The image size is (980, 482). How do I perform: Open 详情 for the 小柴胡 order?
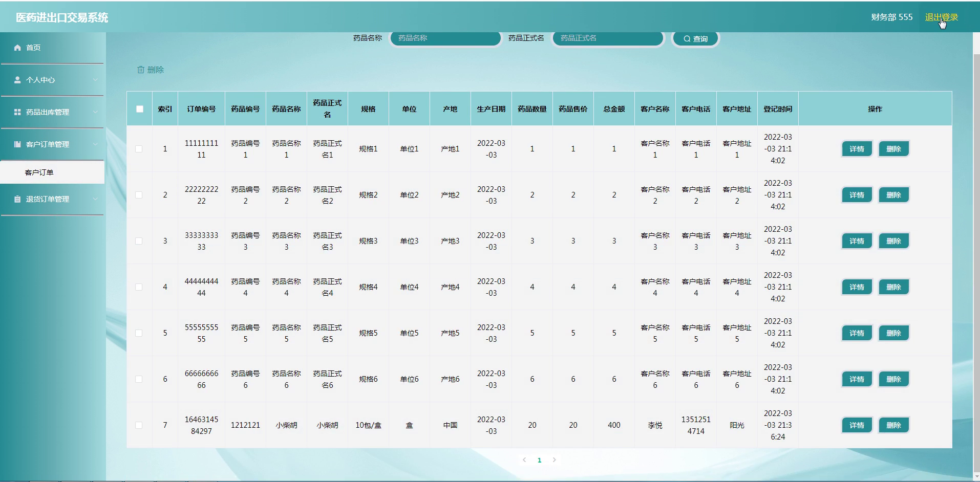click(857, 425)
